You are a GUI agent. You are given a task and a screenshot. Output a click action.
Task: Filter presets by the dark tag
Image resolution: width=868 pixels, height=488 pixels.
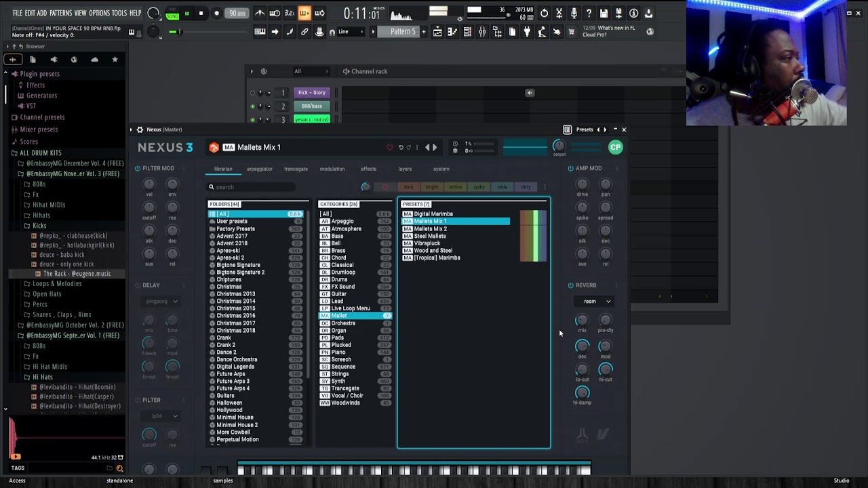[x=408, y=187]
